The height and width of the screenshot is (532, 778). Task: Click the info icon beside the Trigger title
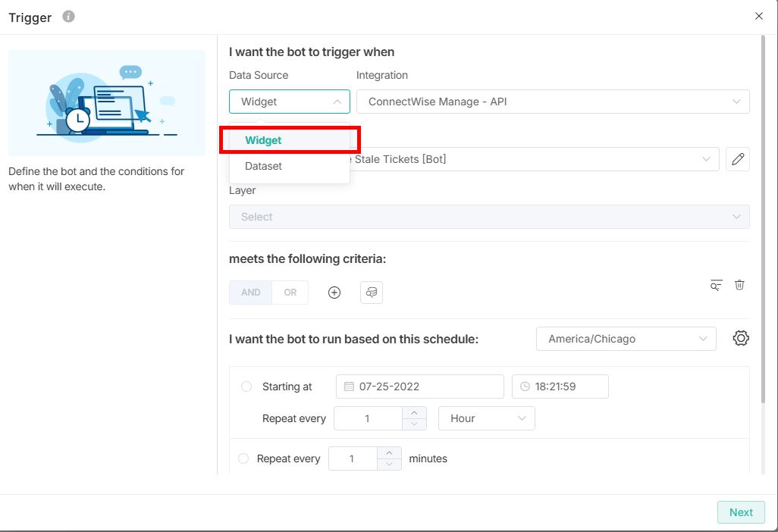click(x=68, y=17)
